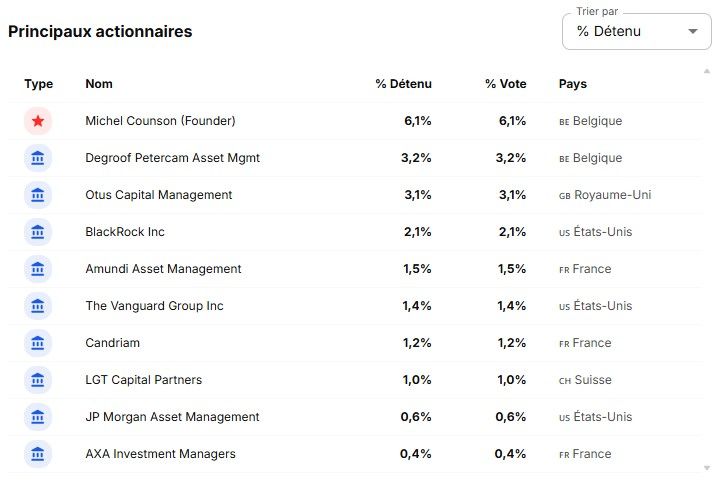Click the bank icon for BlackRock Inc
Screen dimensions: 720x487
pyautogui.click(x=38, y=232)
